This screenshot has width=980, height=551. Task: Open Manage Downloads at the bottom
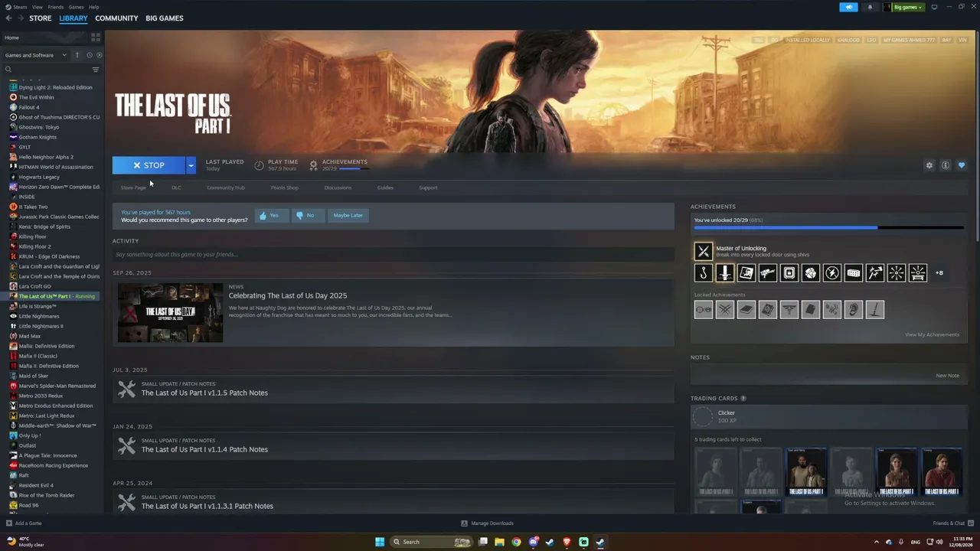[x=487, y=523]
